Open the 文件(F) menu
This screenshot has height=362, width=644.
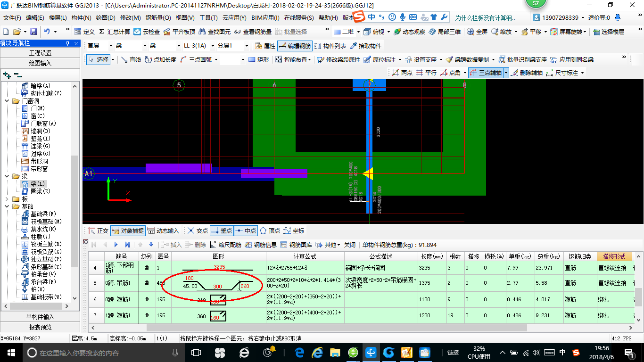tap(12, 18)
